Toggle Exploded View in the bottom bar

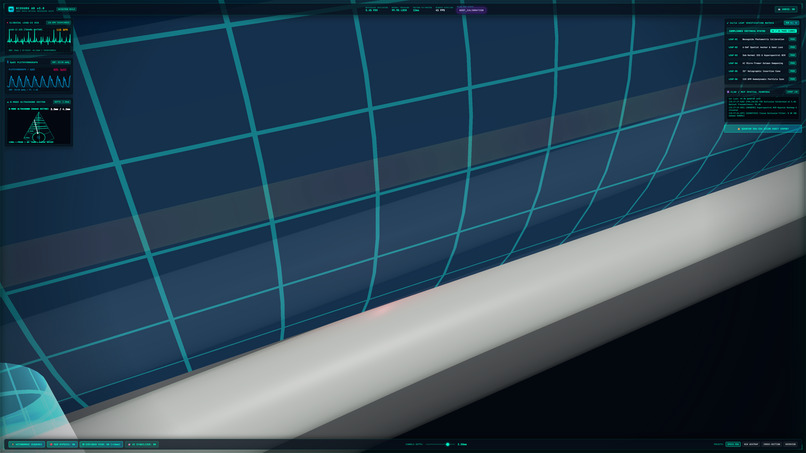tap(101, 444)
